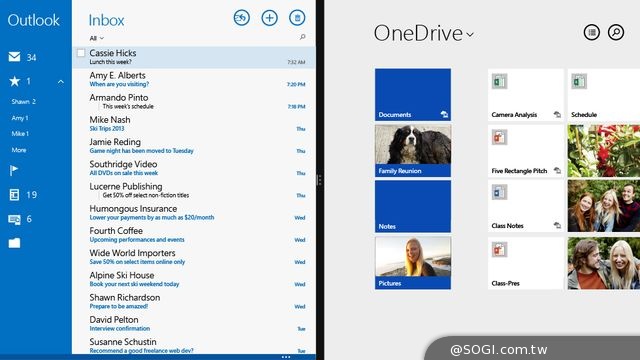Open Lucerne Publishing email
Image resolution: width=640 pixels, height=360 pixels.
194,191
